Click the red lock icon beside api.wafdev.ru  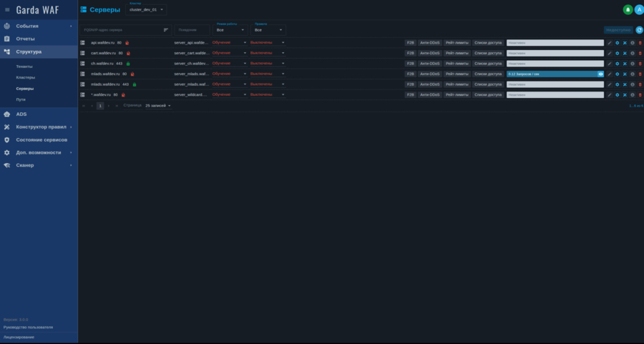tap(127, 43)
